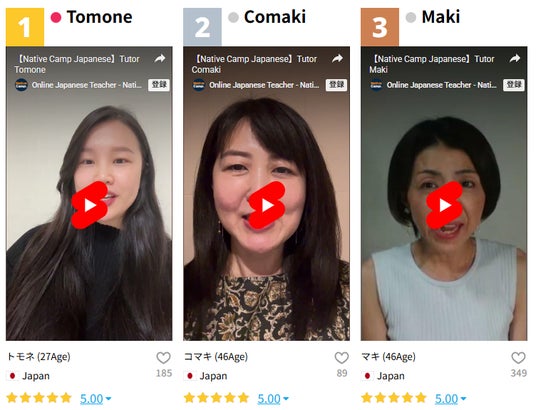
Task: Open Native Camp channel avatar on Tomone's video
Action: click(x=21, y=85)
